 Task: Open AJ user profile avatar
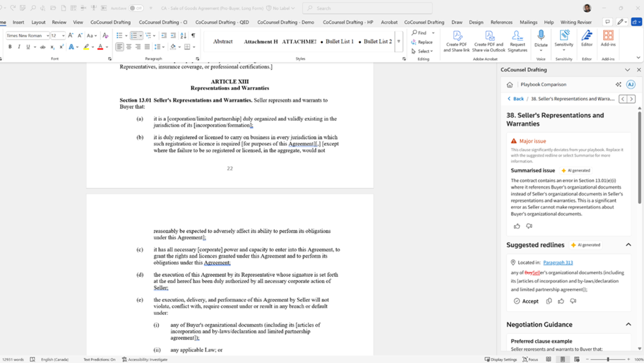630,84
